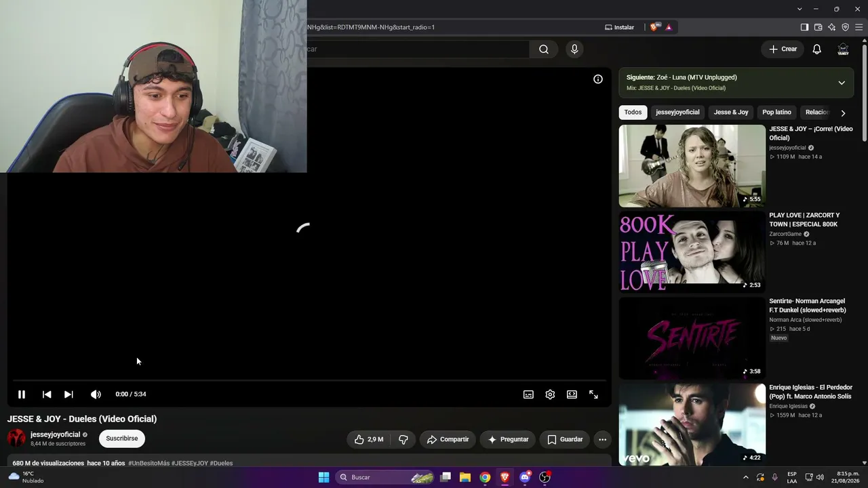Viewport: 868px width, 488px height.
Task: Select the jesseyjoyoficial filter chip
Action: (x=677, y=113)
